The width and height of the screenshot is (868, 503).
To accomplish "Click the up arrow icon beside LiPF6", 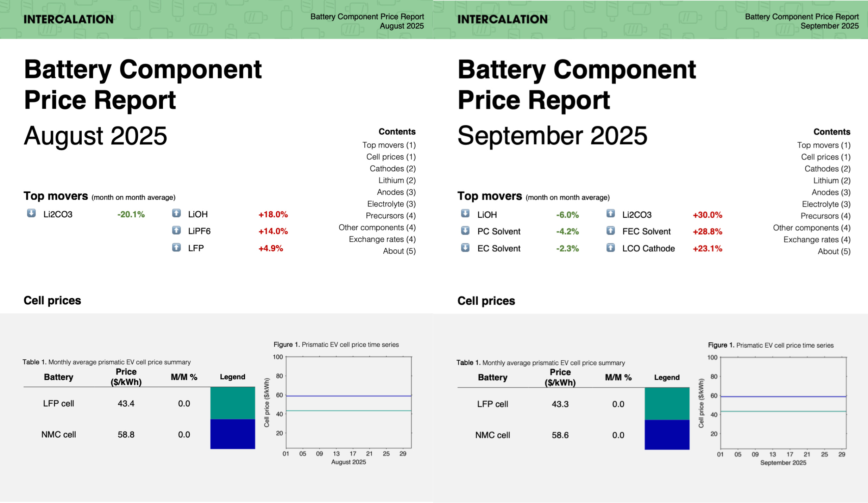I will pyautogui.click(x=176, y=230).
